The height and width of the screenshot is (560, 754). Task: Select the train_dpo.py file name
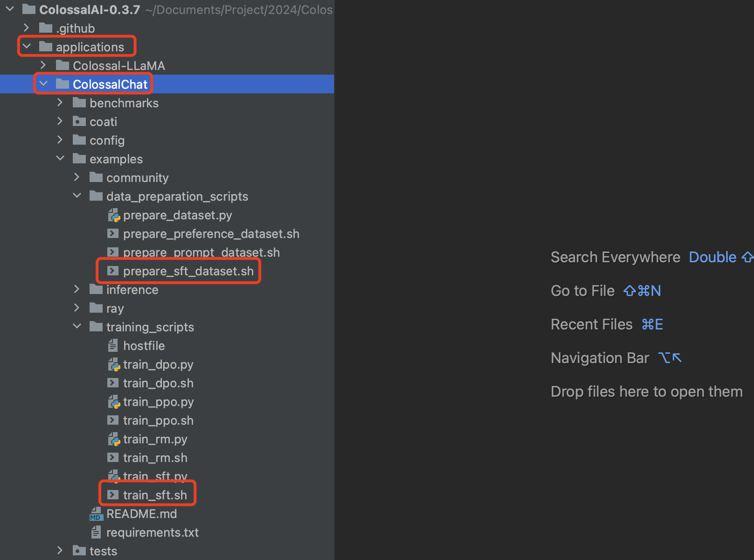coord(158,364)
